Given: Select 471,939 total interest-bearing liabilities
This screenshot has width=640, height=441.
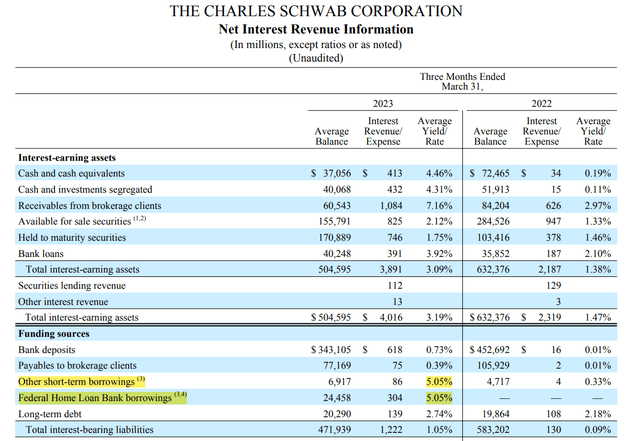Looking at the screenshot, I should (335, 430).
